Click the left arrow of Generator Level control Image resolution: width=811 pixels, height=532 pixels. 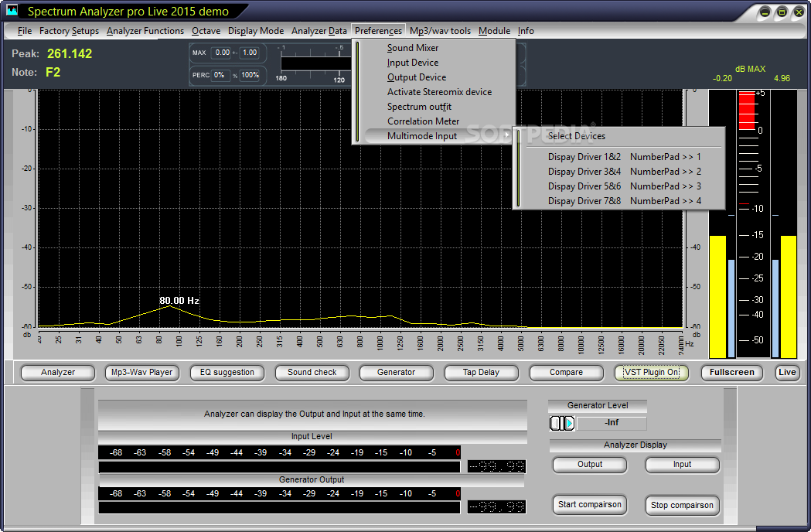[x=554, y=424]
